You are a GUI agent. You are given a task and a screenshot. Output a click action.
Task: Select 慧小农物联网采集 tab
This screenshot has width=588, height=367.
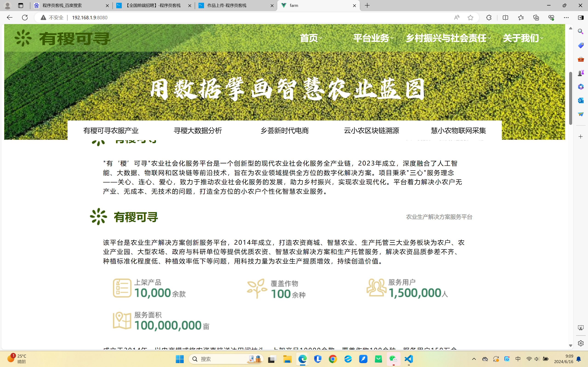click(458, 131)
